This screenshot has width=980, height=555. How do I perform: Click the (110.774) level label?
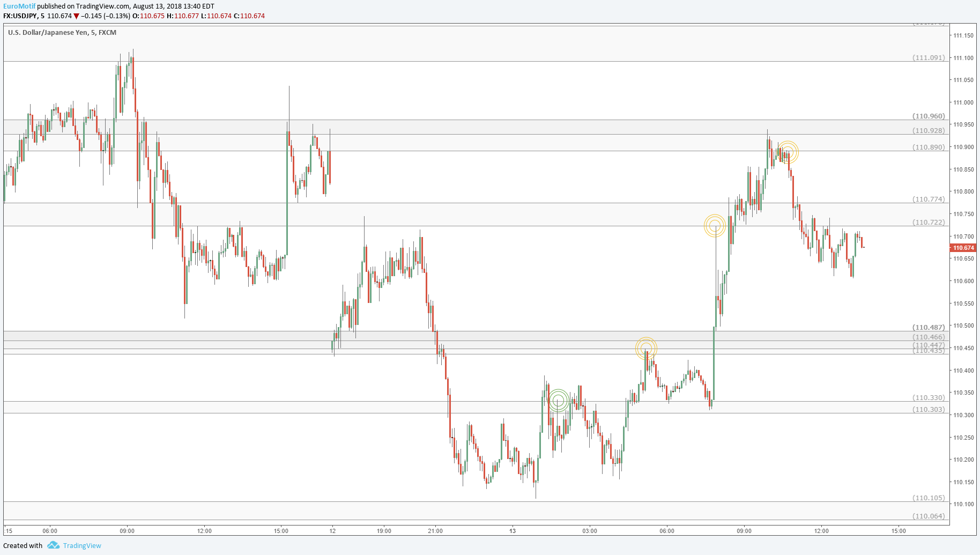click(929, 199)
